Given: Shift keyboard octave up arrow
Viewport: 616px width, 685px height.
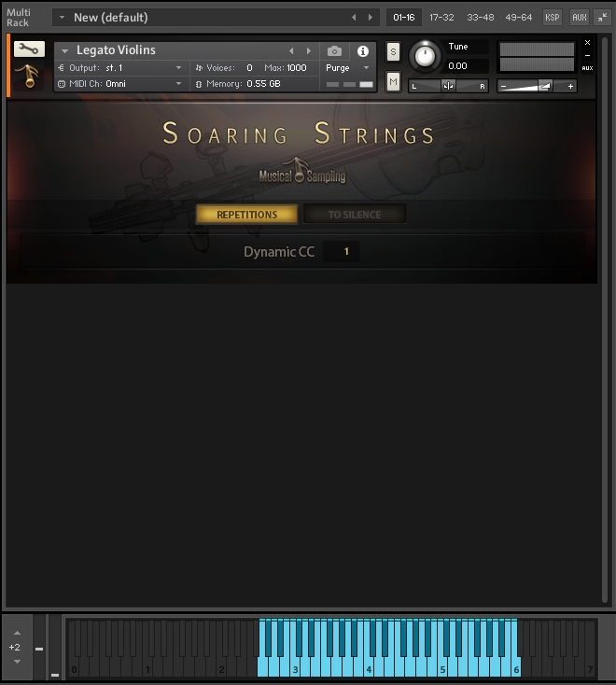Looking at the screenshot, I should [17, 633].
